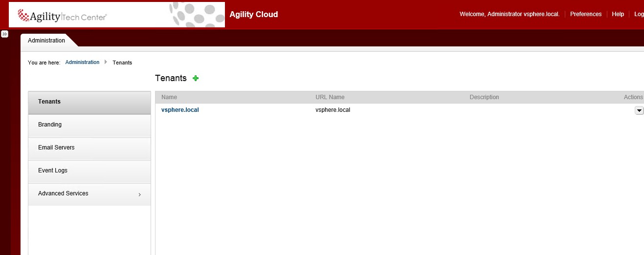Open the Advanced Services menu item
The height and width of the screenshot is (255, 644).
63,193
